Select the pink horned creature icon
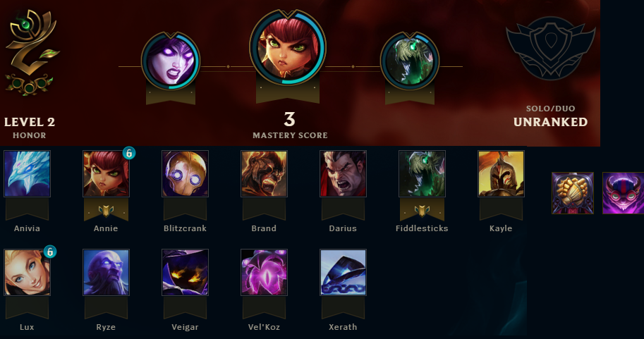The image size is (644, 339). [x=623, y=193]
